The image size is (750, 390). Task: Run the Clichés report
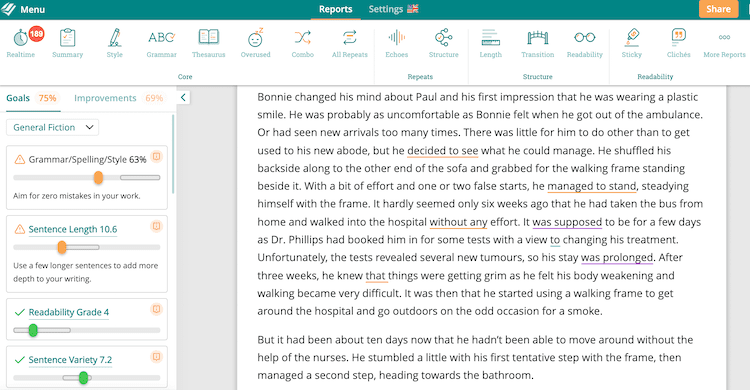point(679,43)
